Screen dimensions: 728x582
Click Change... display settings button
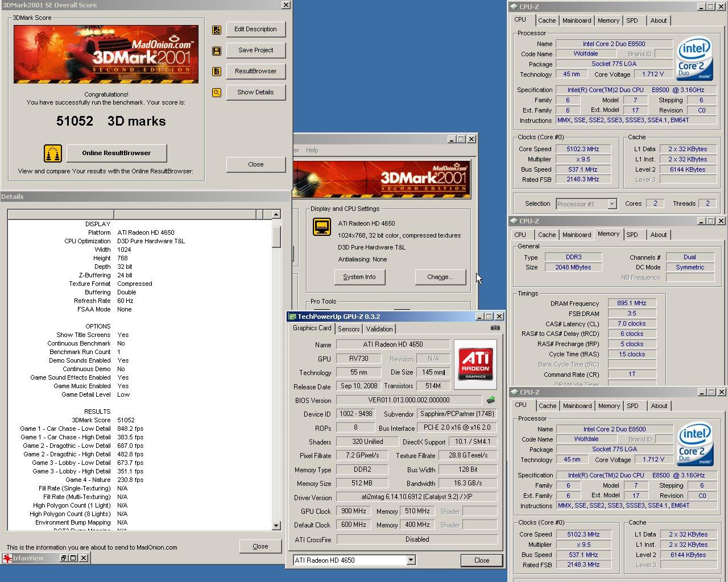coord(440,277)
